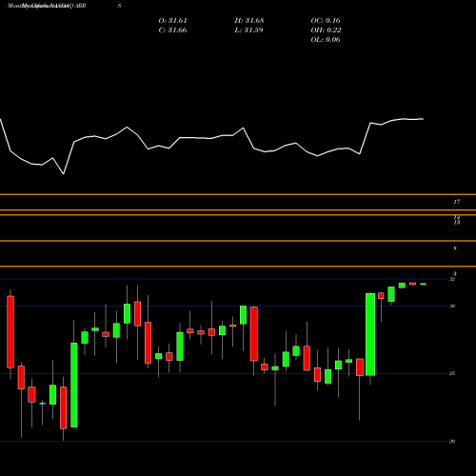Click the lone S letter in header

119,6
